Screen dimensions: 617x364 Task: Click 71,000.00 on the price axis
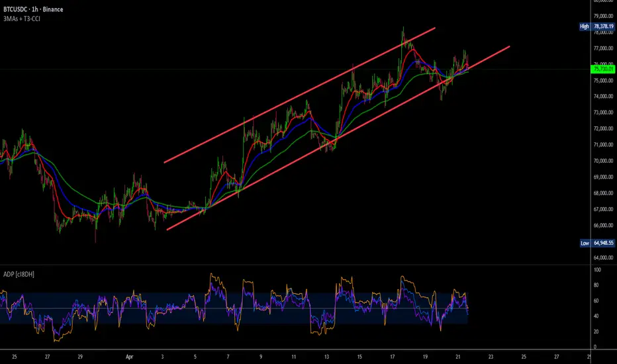(603, 145)
